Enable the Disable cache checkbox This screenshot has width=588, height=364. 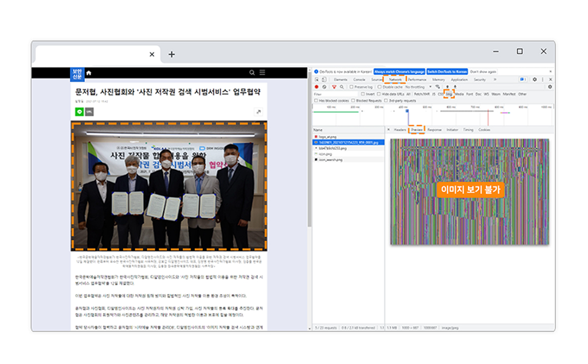coord(379,87)
